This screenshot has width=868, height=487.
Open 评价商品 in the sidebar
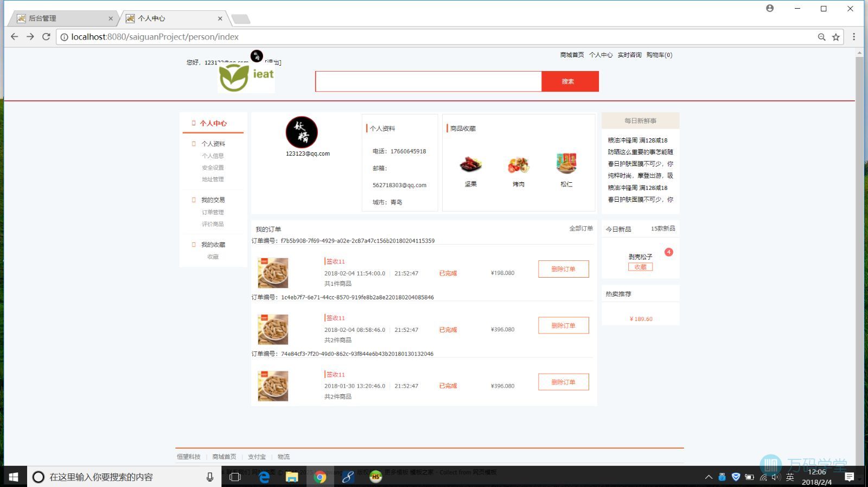click(213, 224)
